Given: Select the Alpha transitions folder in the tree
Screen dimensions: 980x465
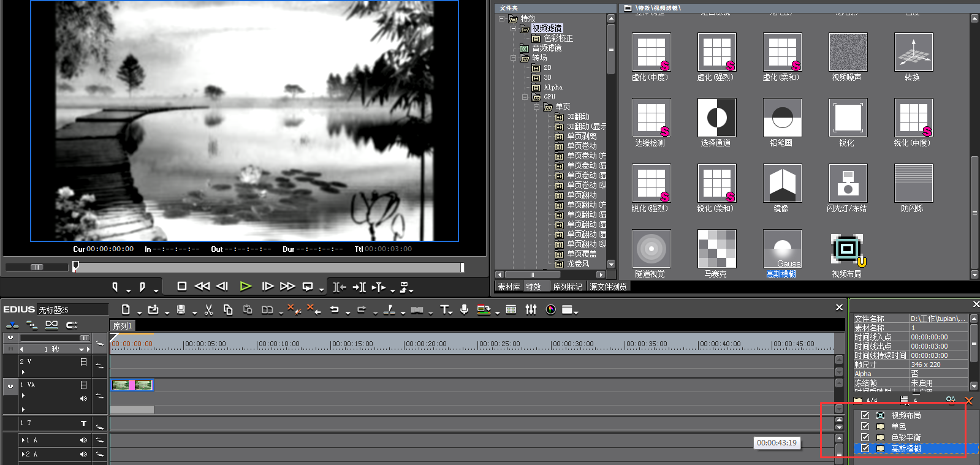Looking at the screenshot, I should tap(553, 87).
